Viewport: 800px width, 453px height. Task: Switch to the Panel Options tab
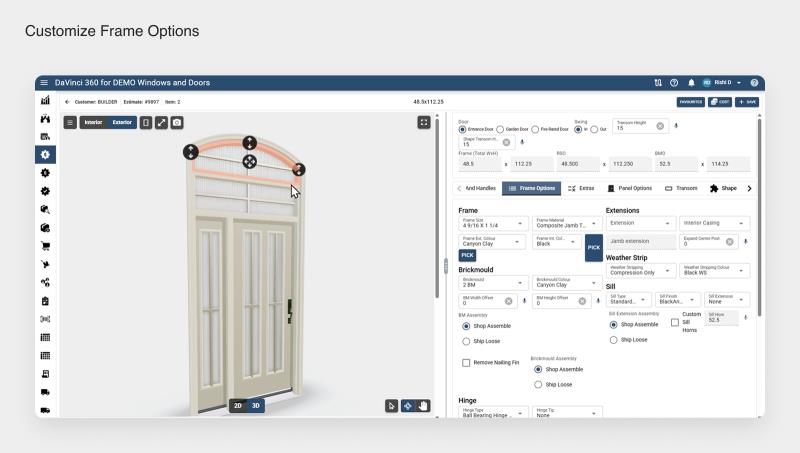pyautogui.click(x=630, y=188)
